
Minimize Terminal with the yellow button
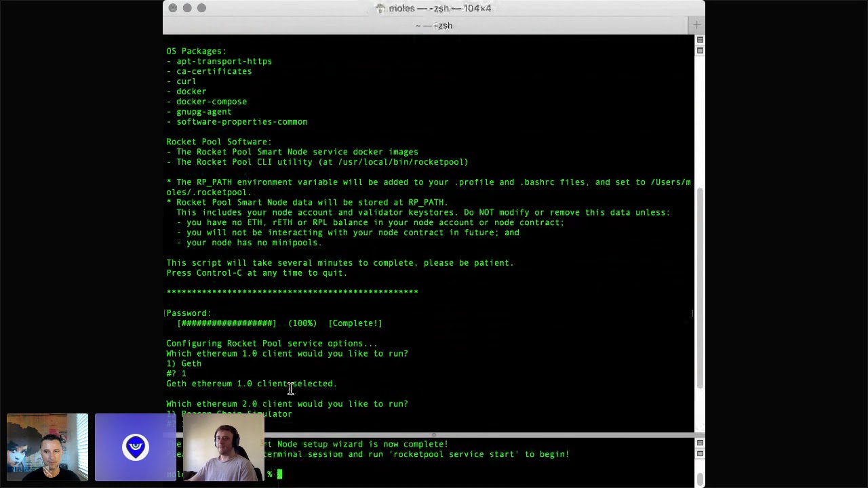187,8
